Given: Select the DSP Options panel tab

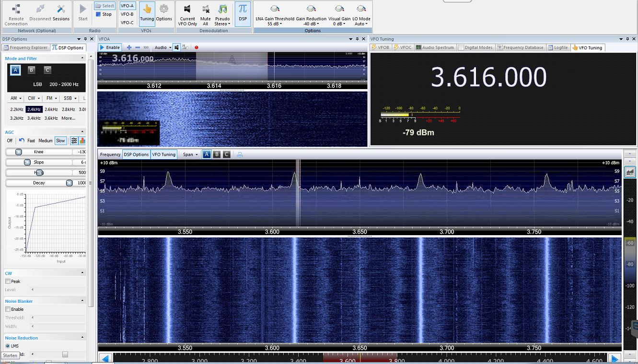Looking at the screenshot, I should pyautogui.click(x=68, y=47).
